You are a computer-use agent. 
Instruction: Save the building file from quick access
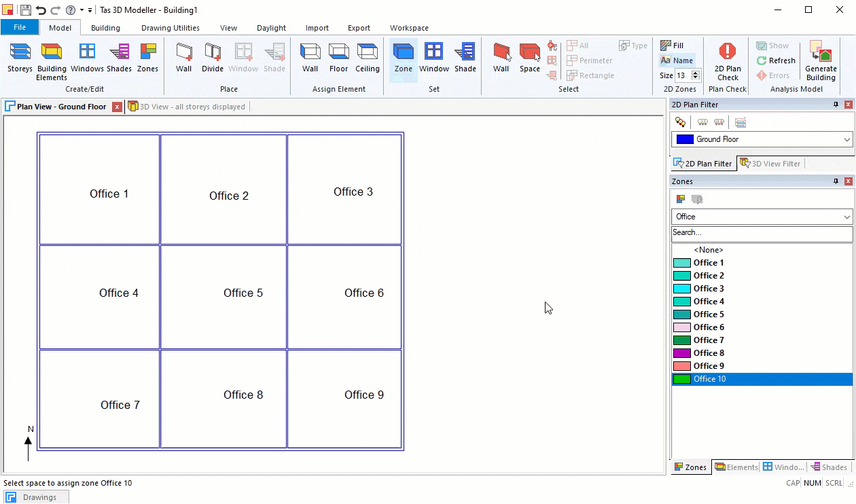tap(25, 10)
